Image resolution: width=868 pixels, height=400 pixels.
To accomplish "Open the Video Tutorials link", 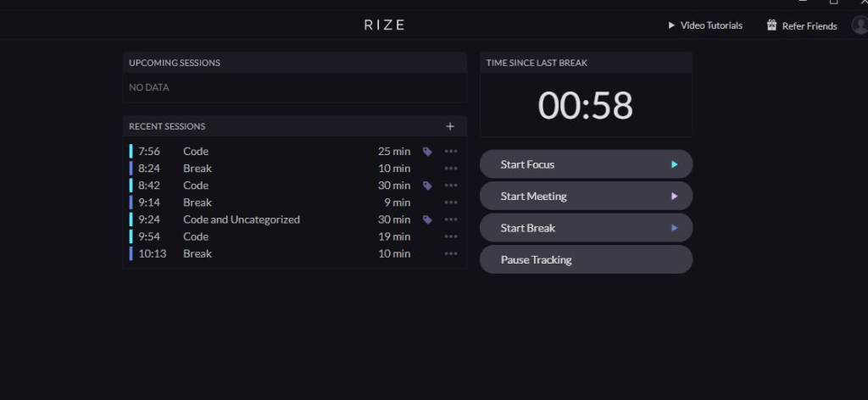I will click(x=711, y=25).
